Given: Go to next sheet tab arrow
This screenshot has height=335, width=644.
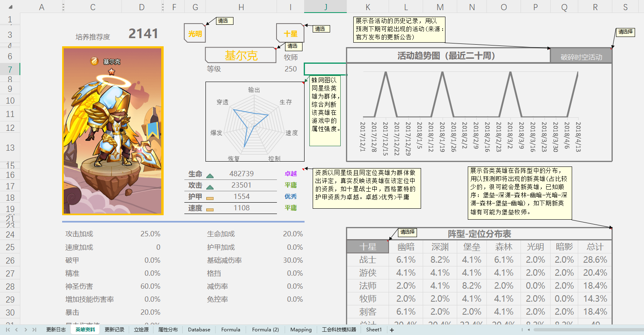Looking at the screenshot, I should click(26, 330).
